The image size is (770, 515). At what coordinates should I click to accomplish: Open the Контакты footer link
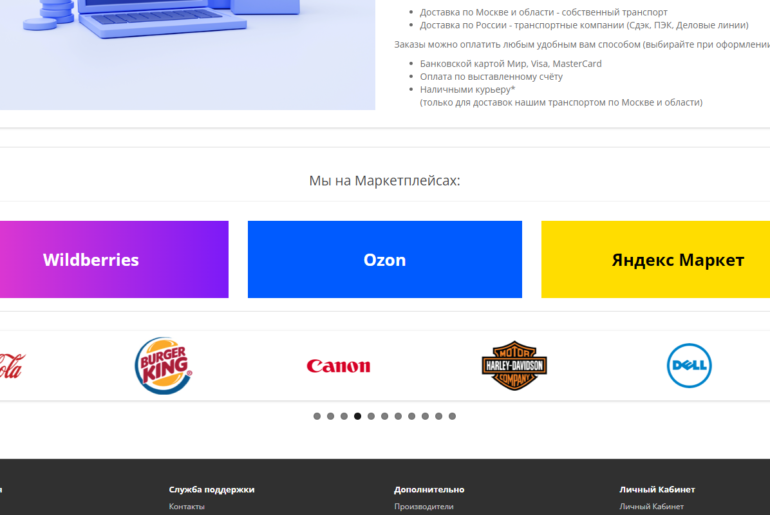187,507
